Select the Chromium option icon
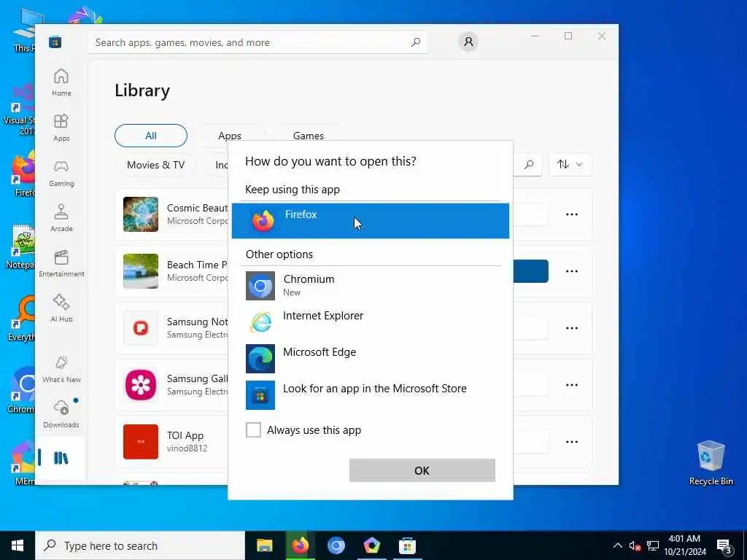 pos(260,286)
